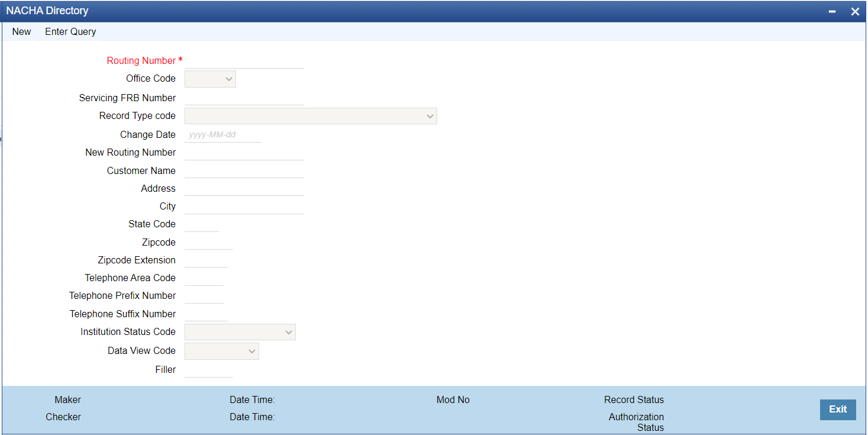Open the Institution Status Code dropdown
The width and height of the screenshot is (868, 435).
tap(240, 332)
